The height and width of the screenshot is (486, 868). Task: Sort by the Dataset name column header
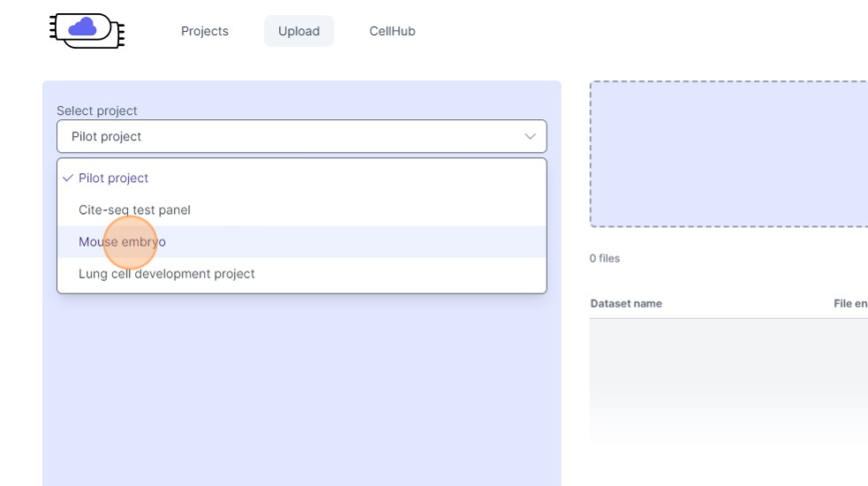[x=626, y=303]
